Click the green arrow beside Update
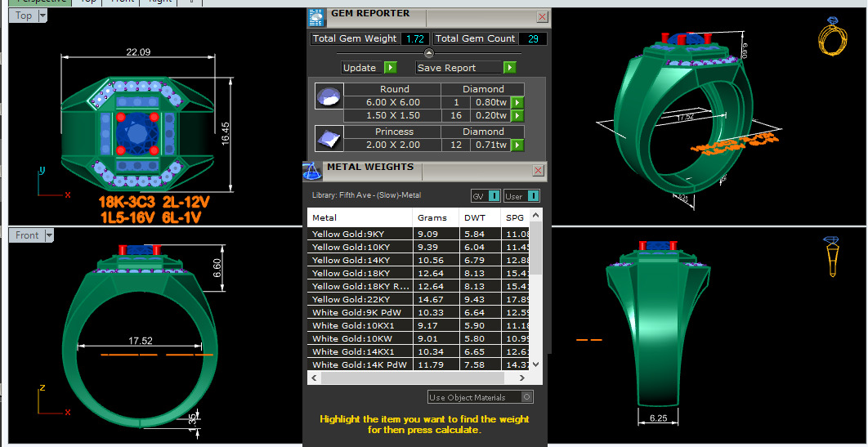Screen dimensions: 868x447 pos(390,68)
